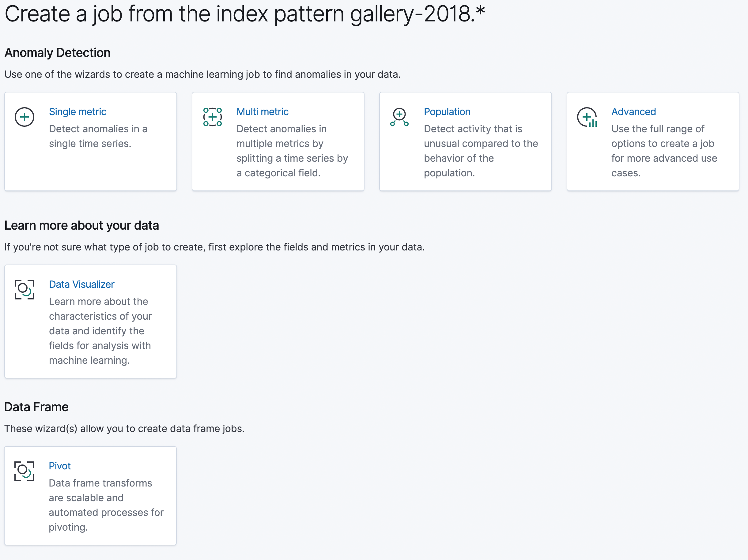Select the Population job title link
Viewport: 748px width, 560px height.
tap(447, 111)
